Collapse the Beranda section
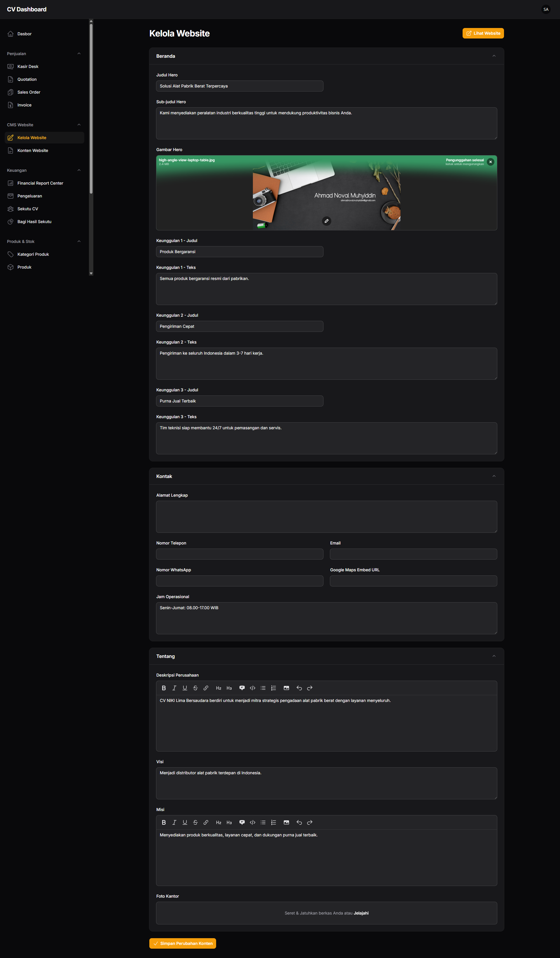560x958 pixels. [494, 56]
